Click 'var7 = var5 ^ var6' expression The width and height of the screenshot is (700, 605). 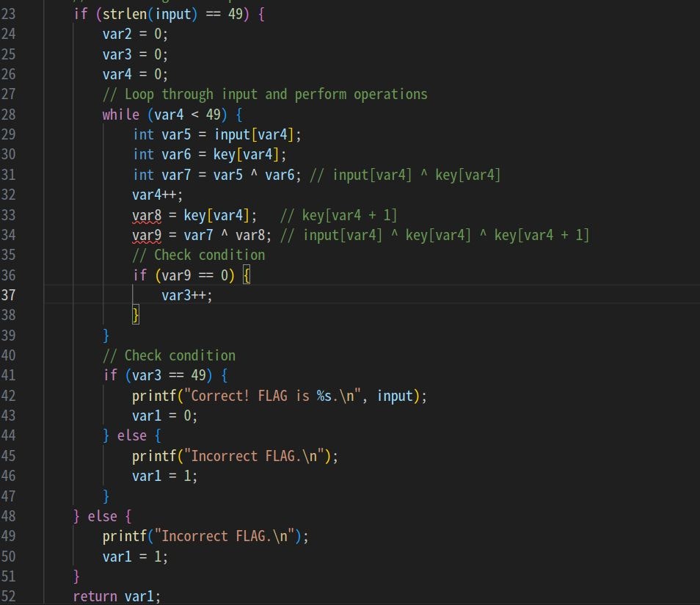(x=228, y=175)
